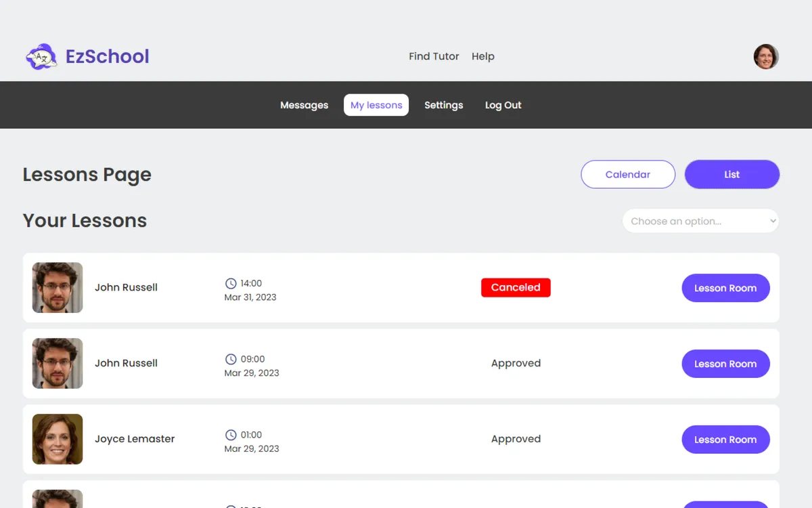The height and width of the screenshot is (508, 812).
Task: Click clock icon next to 09:00
Action: [231, 359]
